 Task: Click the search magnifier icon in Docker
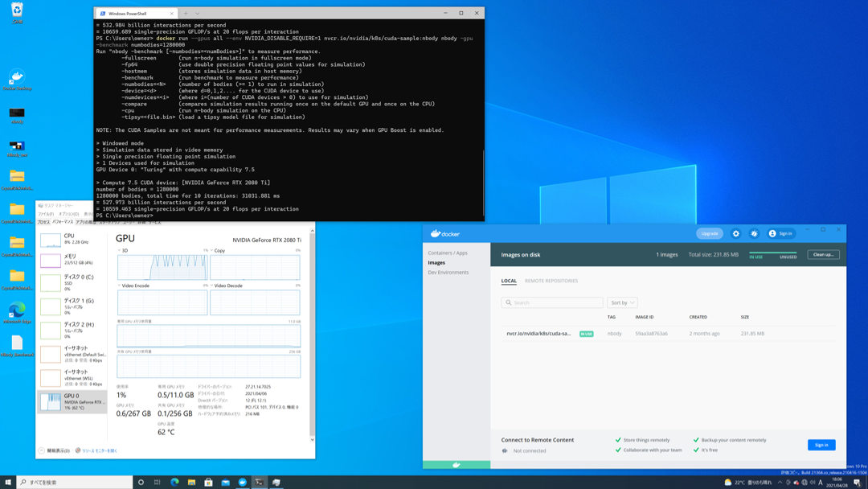point(508,302)
